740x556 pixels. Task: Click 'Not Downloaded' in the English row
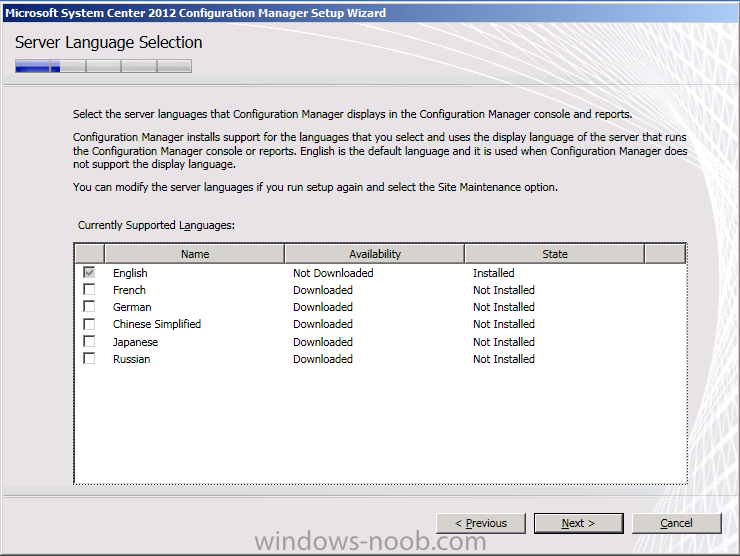coord(333,273)
